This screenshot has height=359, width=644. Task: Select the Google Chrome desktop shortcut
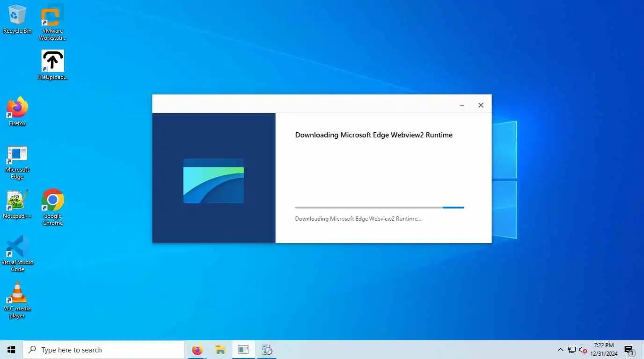[x=52, y=208]
